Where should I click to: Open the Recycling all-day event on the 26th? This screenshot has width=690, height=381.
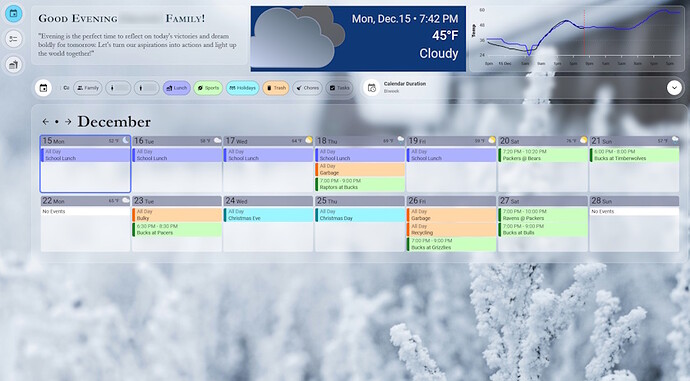click(x=451, y=229)
